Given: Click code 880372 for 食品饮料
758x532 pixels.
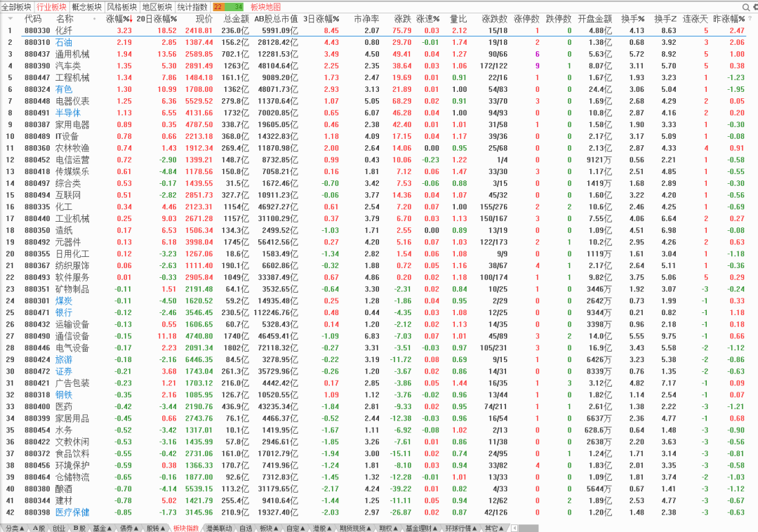Looking at the screenshot, I should [37, 453].
